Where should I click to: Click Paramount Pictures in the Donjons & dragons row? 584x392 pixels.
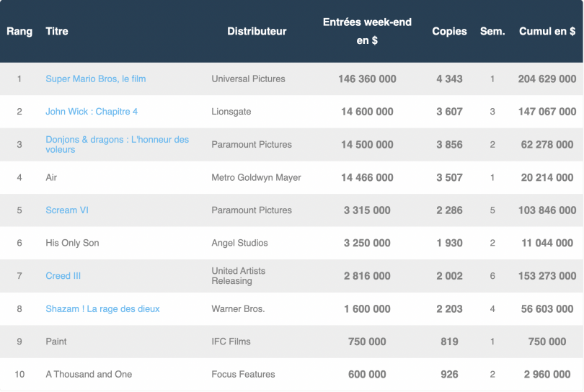(252, 144)
